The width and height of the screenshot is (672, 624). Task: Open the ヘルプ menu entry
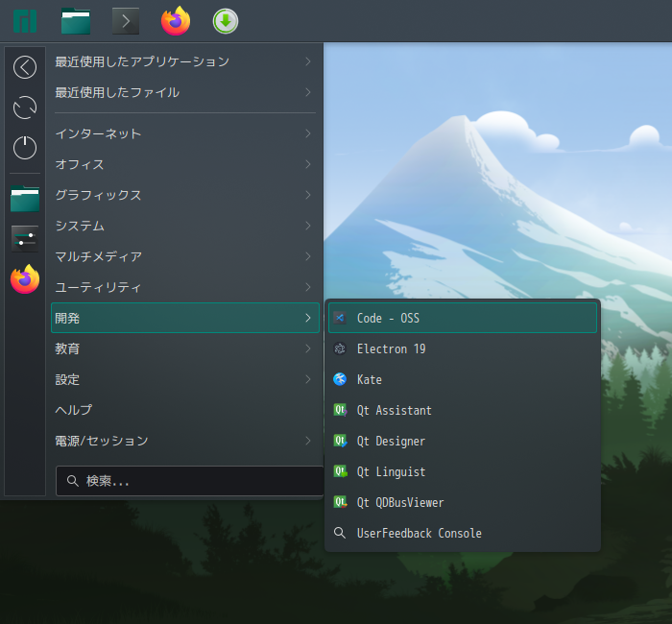(x=185, y=410)
